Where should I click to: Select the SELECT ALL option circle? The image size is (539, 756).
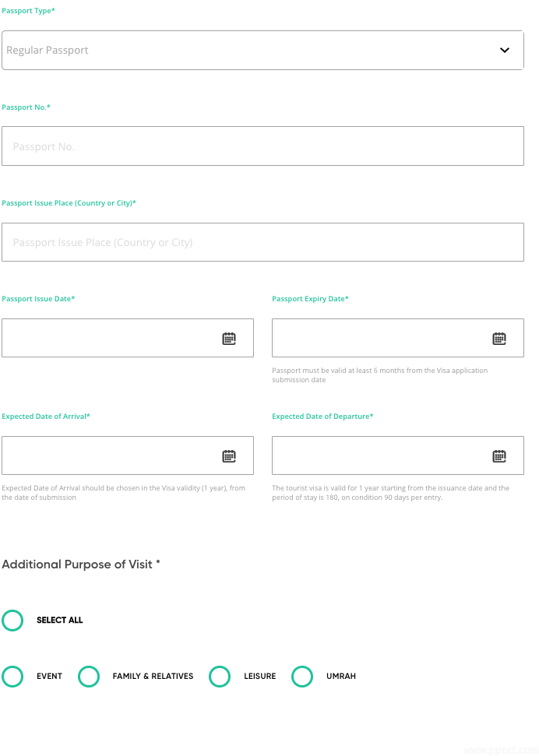[x=12, y=621]
